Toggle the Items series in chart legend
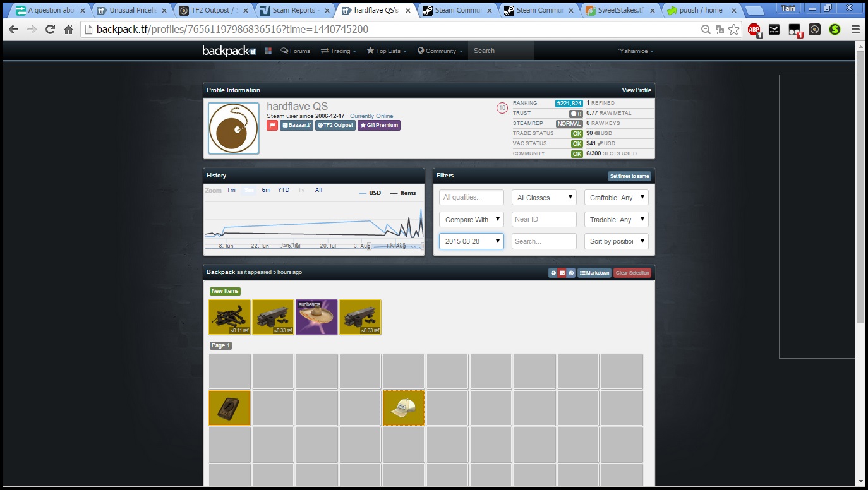The image size is (868, 490). point(403,193)
